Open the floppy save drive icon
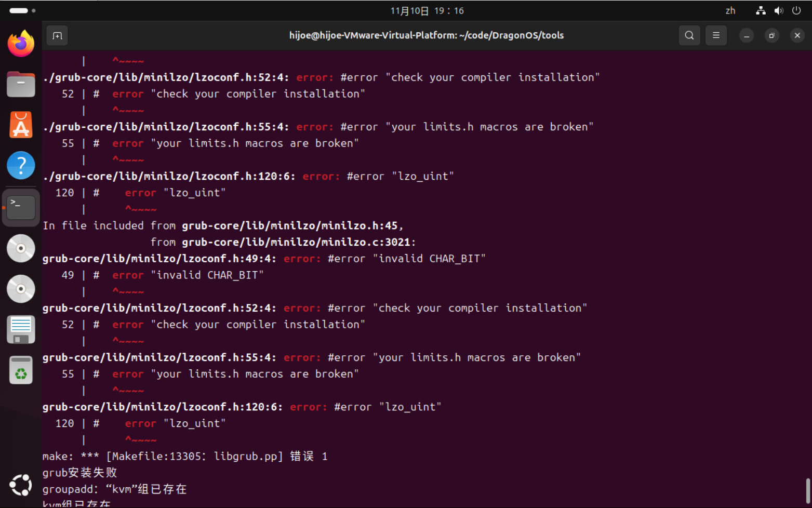The height and width of the screenshot is (508, 812). click(x=21, y=330)
